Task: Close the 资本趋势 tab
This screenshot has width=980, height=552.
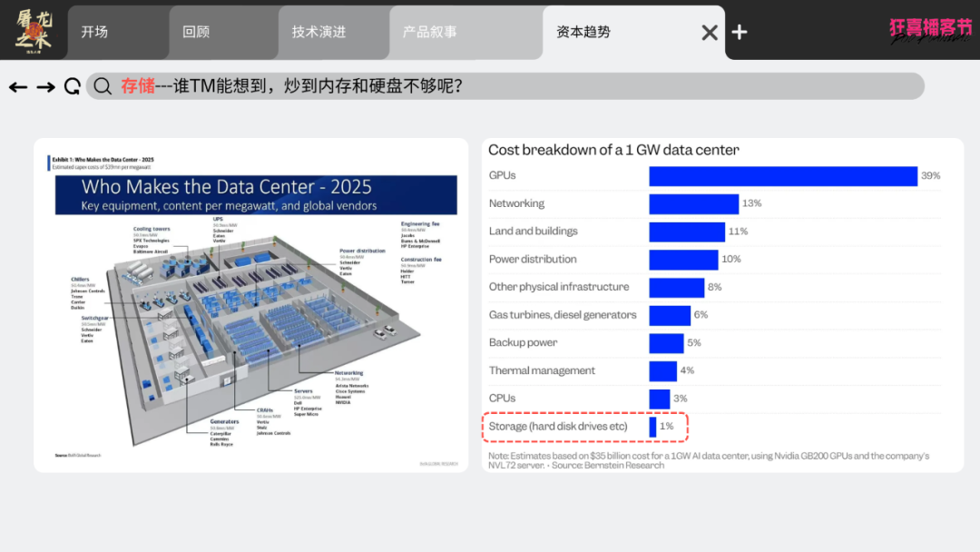Action: pyautogui.click(x=710, y=33)
